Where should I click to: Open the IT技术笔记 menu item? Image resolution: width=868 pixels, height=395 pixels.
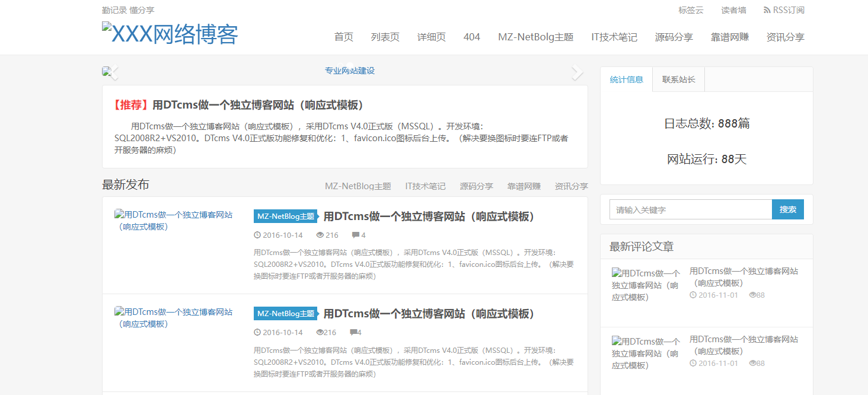[x=613, y=36]
